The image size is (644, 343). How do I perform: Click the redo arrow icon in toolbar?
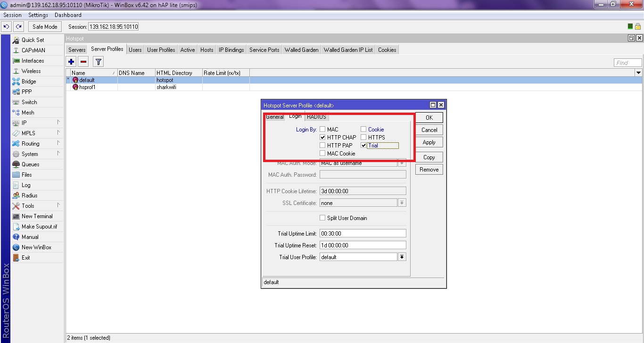pos(18,27)
